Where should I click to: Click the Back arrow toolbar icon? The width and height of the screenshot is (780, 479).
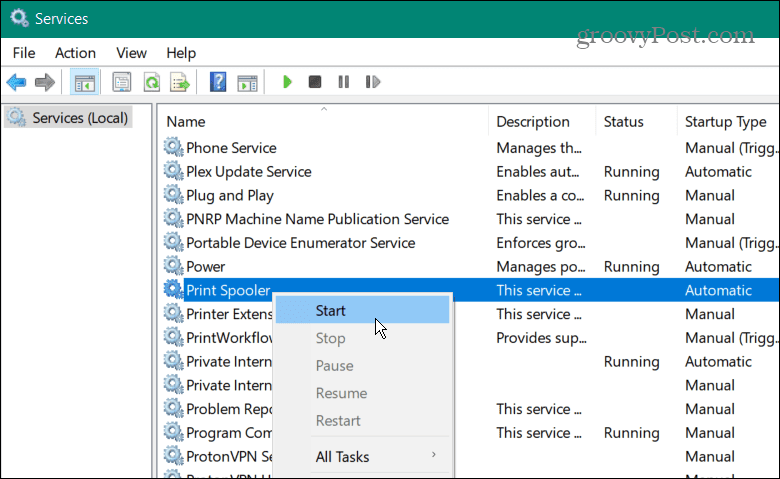(x=16, y=82)
